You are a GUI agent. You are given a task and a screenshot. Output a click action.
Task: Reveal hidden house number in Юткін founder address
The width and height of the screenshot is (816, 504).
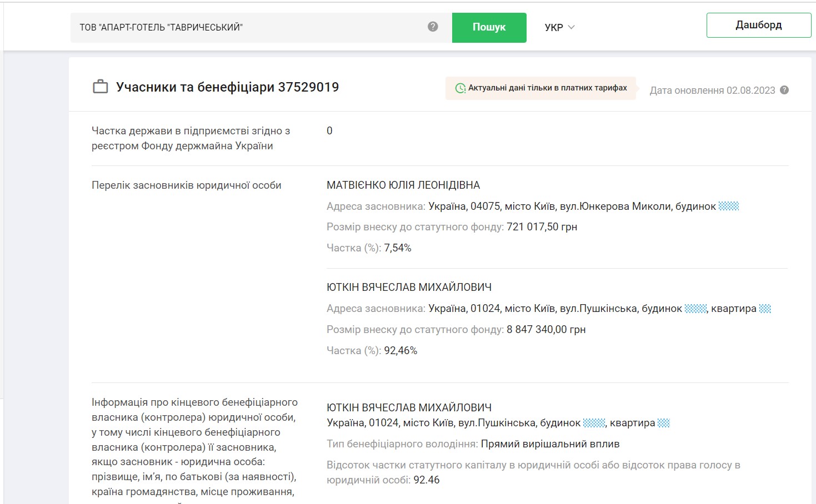click(x=695, y=309)
